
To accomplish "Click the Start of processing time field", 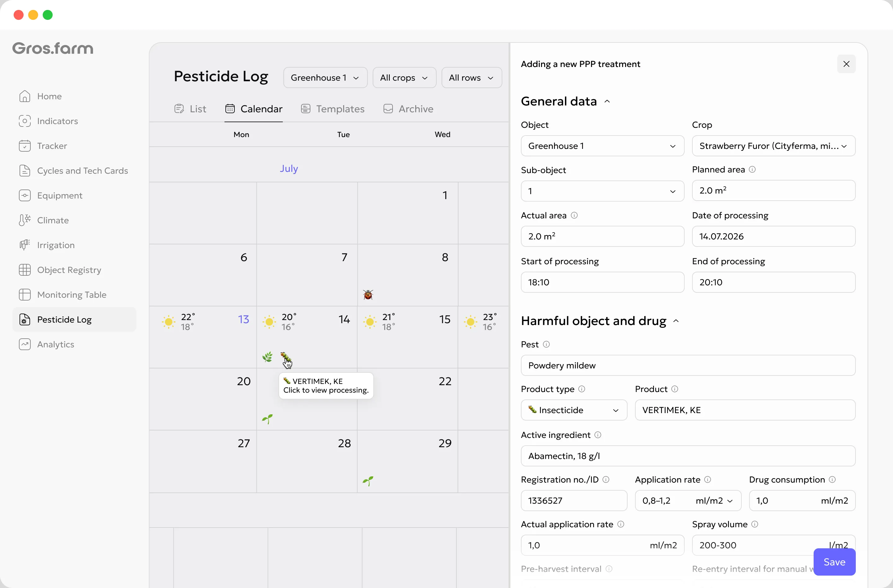I will pyautogui.click(x=602, y=282).
